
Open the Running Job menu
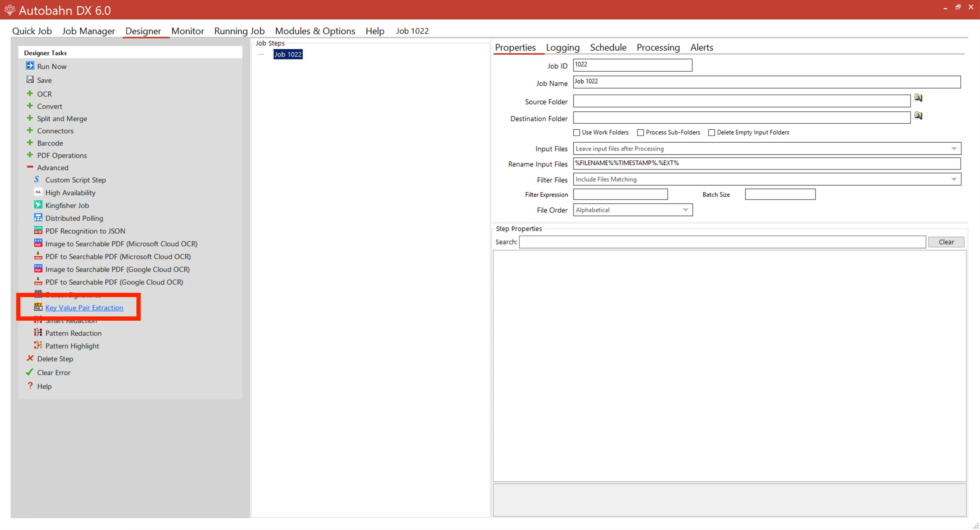click(239, 31)
